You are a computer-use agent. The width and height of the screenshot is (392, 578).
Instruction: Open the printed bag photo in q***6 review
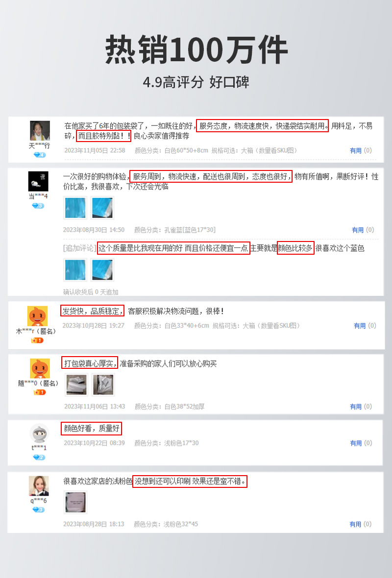click(75, 502)
